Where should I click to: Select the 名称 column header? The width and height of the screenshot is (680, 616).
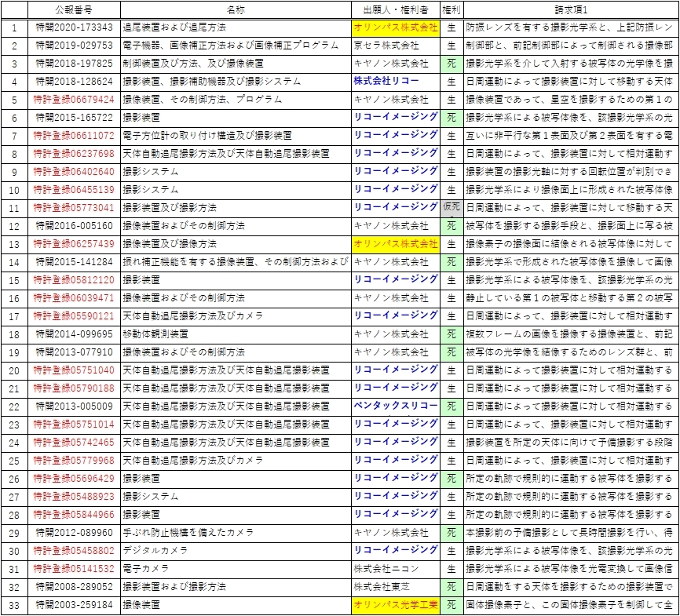pos(236,9)
